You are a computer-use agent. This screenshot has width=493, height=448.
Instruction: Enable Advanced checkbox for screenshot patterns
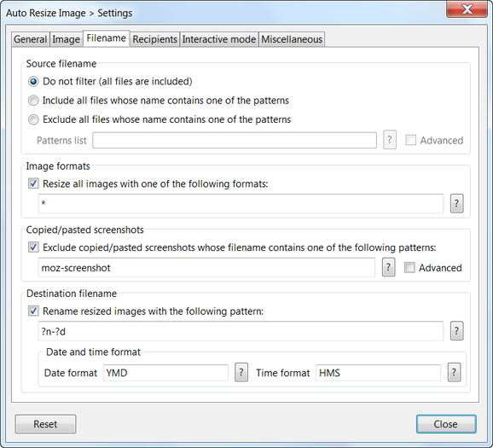click(409, 268)
